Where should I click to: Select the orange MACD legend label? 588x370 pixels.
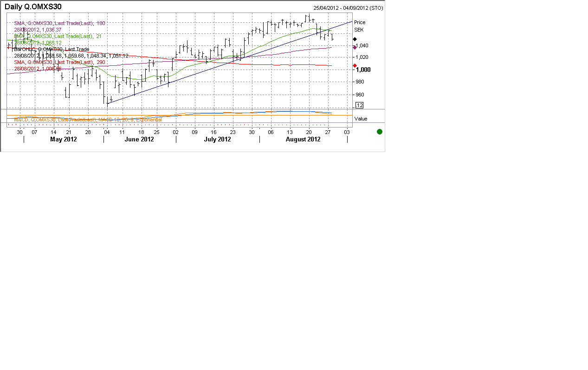[88, 120]
